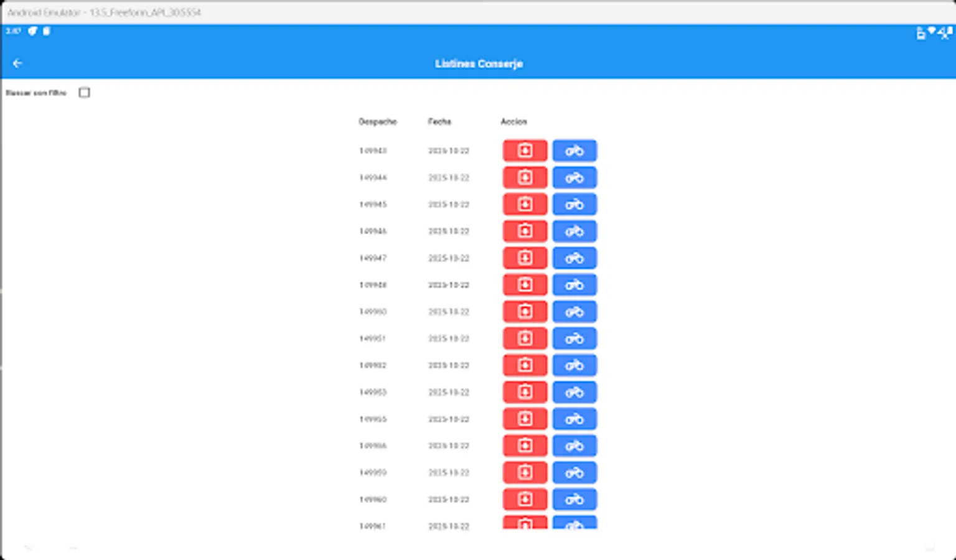The image size is (956, 560).
Task: Open motorcycle action for despacho 149960
Action: pos(574,499)
